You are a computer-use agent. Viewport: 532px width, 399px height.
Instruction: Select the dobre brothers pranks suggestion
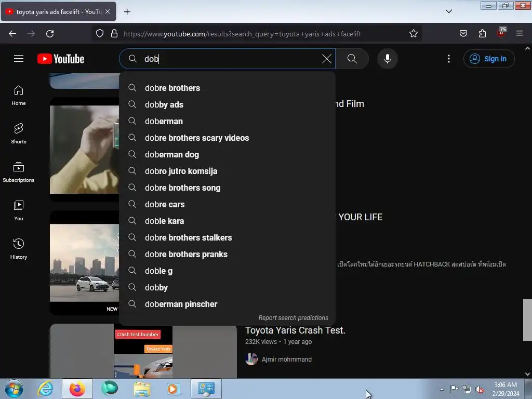pos(228,254)
